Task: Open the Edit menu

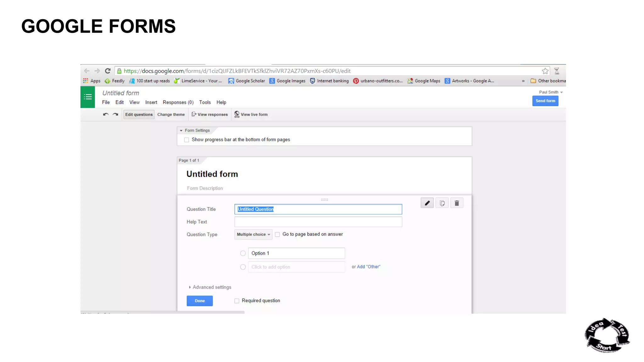Action: pyautogui.click(x=119, y=102)
